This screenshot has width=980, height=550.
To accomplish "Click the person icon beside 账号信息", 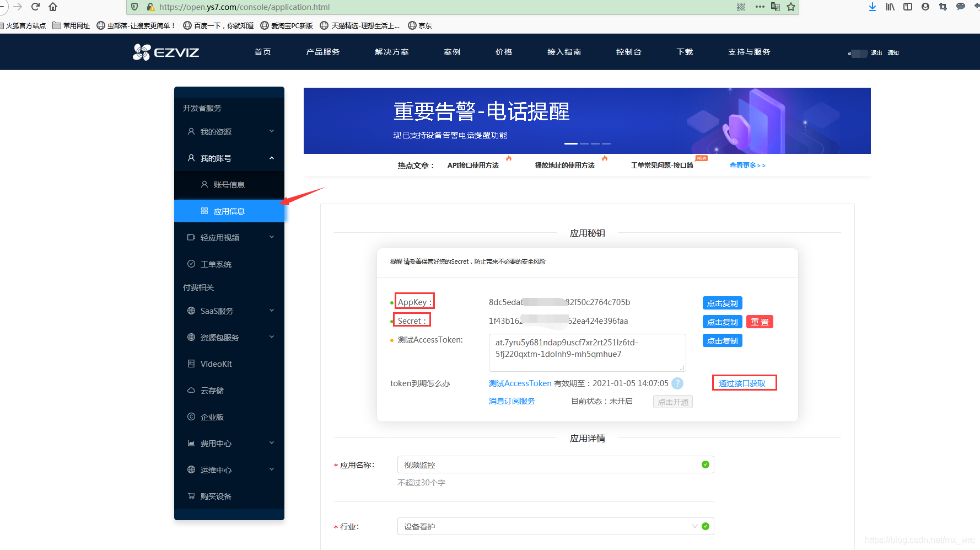I will coord(203,184).
